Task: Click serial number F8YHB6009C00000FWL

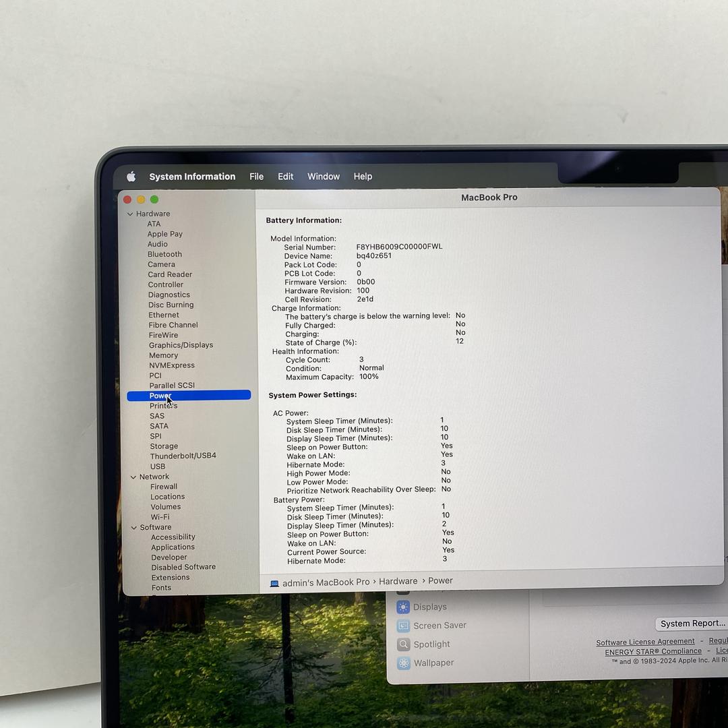Action: [399, 247]
